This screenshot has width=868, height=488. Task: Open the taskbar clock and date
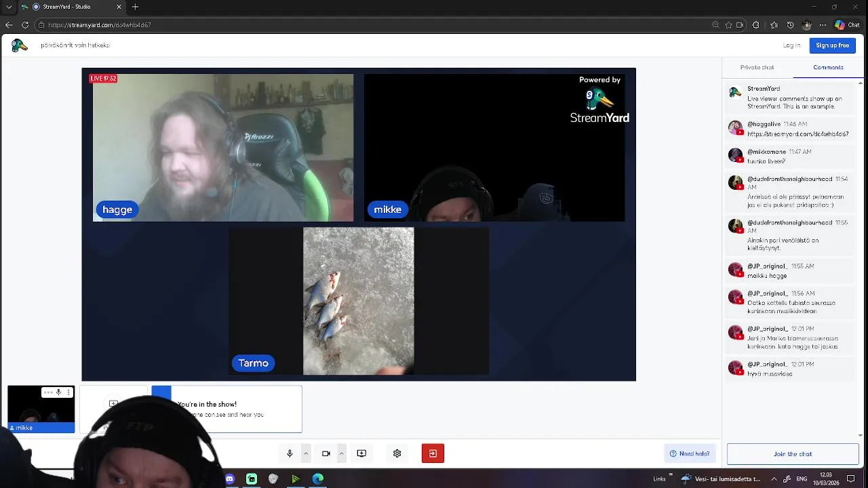[826, 479]
